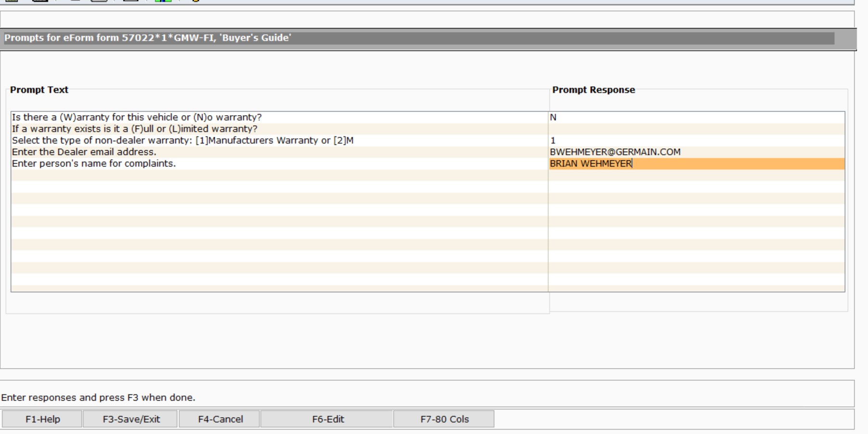Select 'Select the type of non-dealer warranty' prompt
This screenshot has height=434, width=868.
(279, 141)
